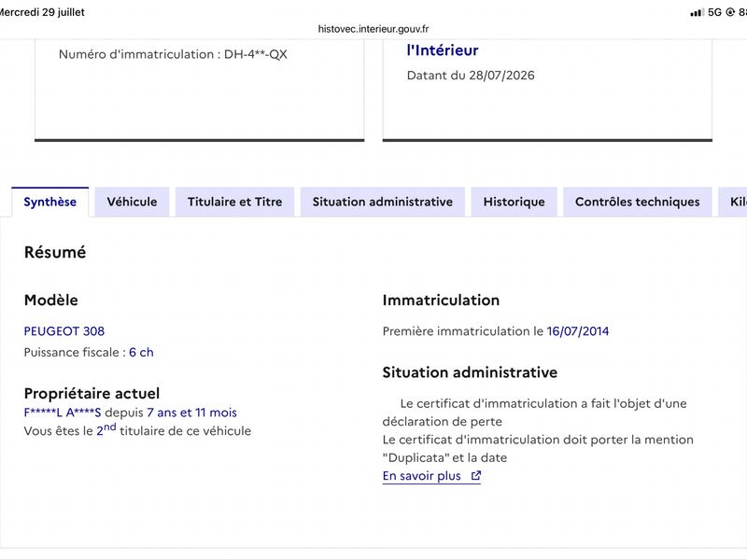Image resolution: width=747 pixels, height=560 pixels.
Task: Click the registration number DH-4**-QX
Action: click(255, 54)
